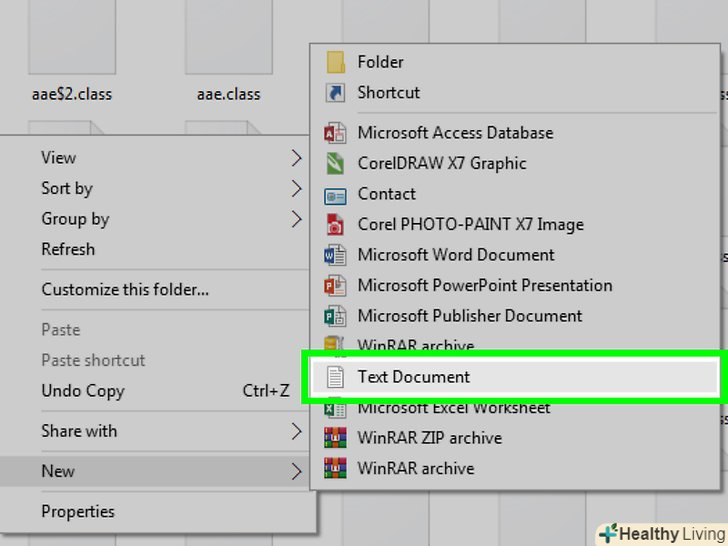Expand the Share with submenu arrow

click(297, 432)
